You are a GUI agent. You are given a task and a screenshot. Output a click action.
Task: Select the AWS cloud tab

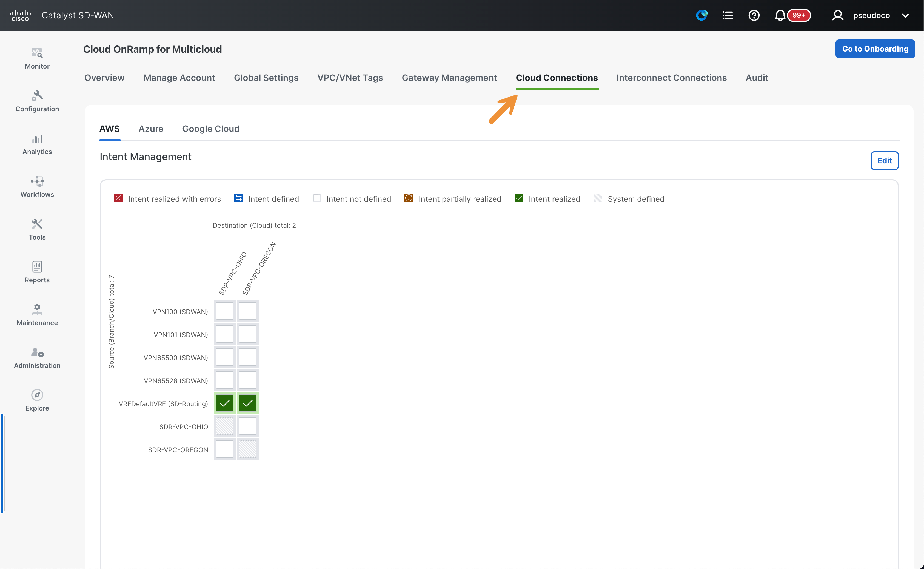point(110,129)
